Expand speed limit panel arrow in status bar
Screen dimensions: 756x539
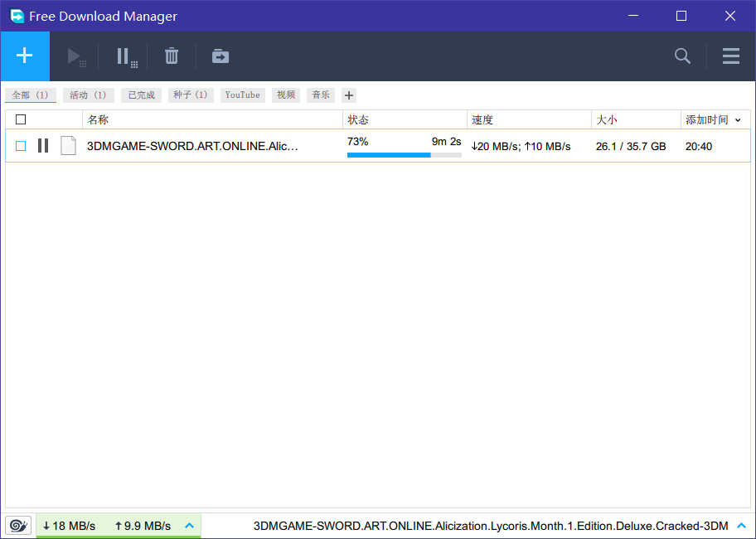[x=190, y=526]
